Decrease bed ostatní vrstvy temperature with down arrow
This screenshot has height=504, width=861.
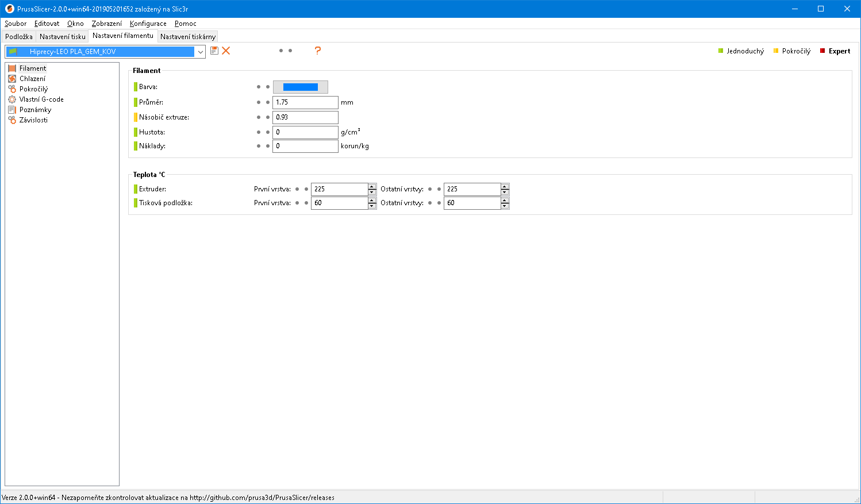pyautogui.click(x=505, y=206)
